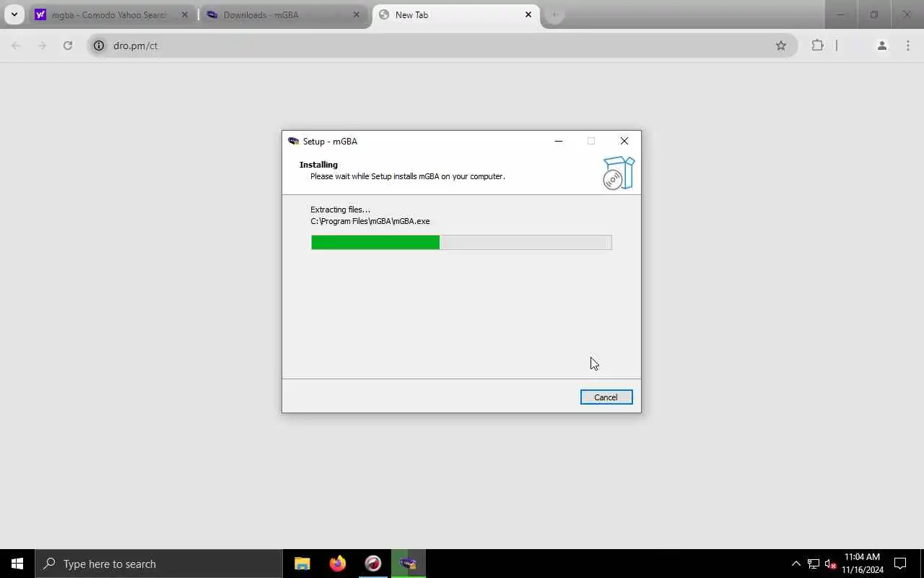Image resolution: width=924 pixels, height=578 pixels.
Task: Close the Yahoo Search tab
Action: coord(184,14)
